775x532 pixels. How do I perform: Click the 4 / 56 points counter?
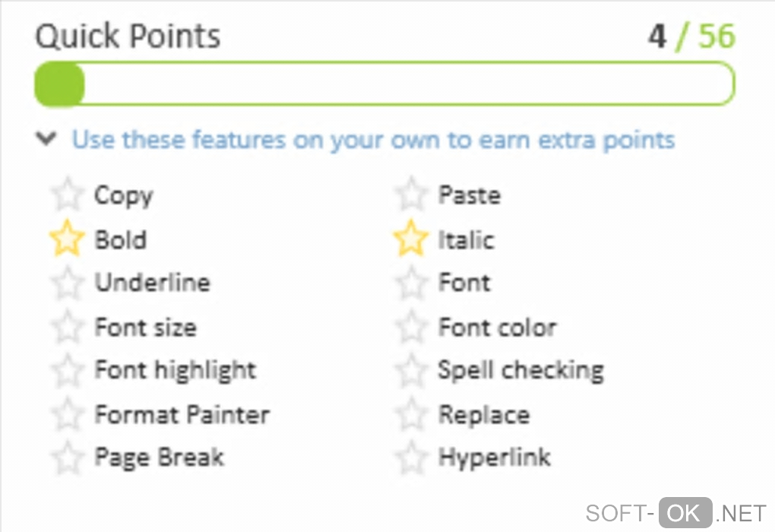pos(691,36)
